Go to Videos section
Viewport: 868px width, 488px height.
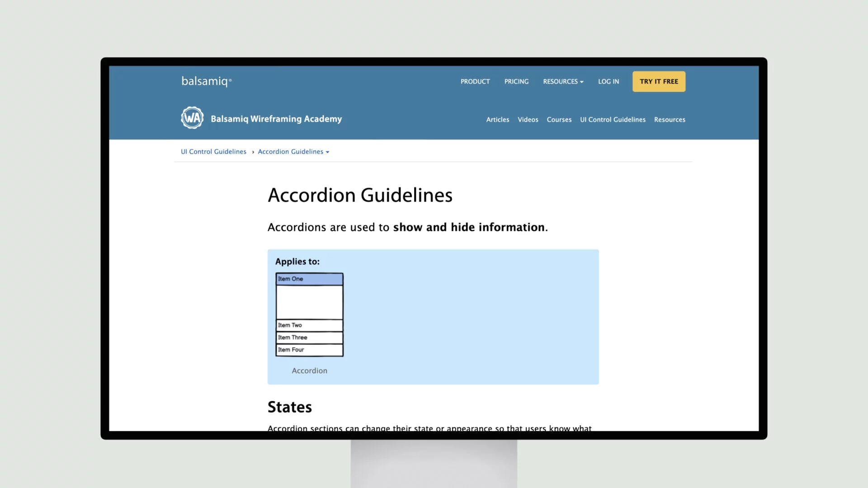click(528, 120)
